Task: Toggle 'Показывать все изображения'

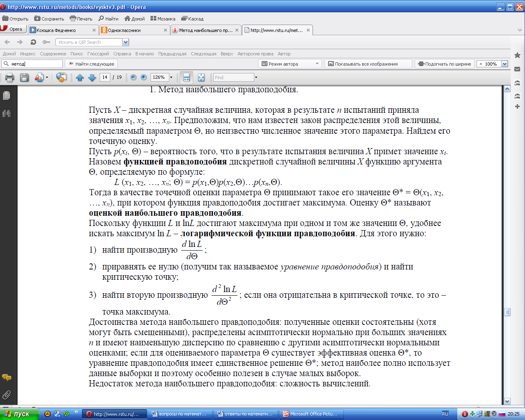Action: tap(368, 64)
